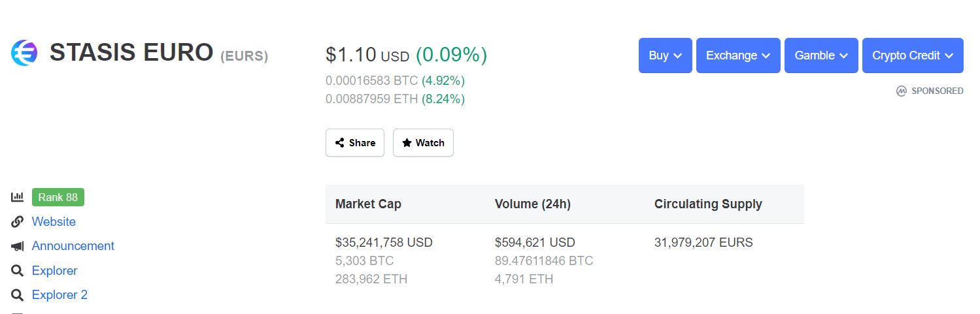The width and height of the screenshot is (980, 314).
Task: Click the magnifier icon beside Explorer 2
Action: [18, 295]
